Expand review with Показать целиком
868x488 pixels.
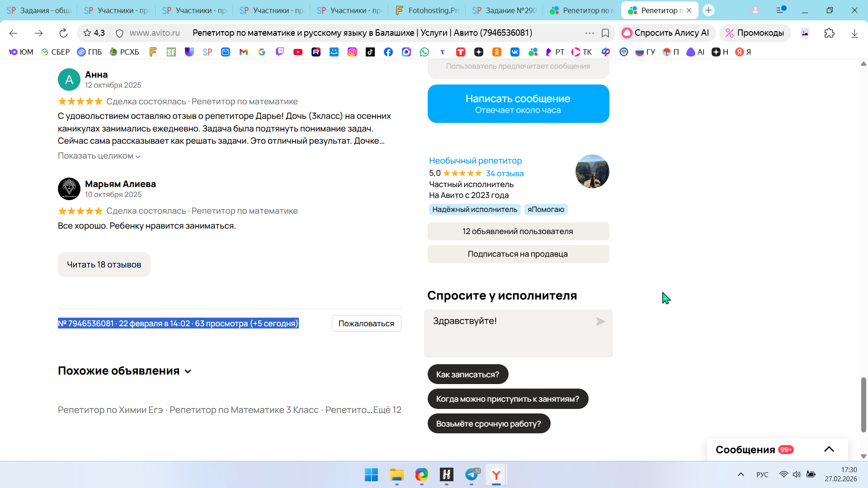tap(99, 156)
